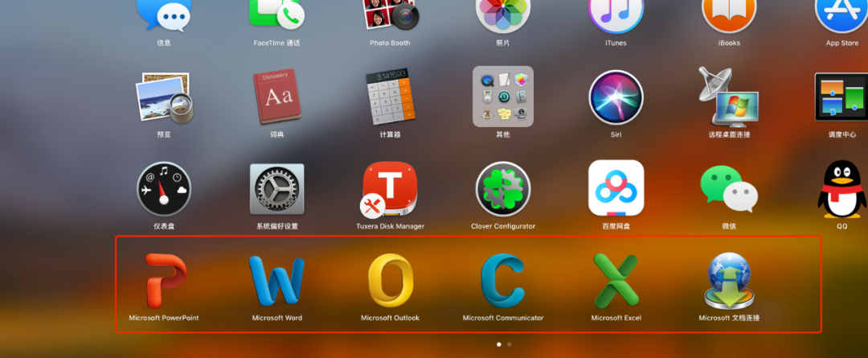The height and width of the screenshot is (358, 868).
Task: Launch 预览 Preview app
Action: (164, 97)
